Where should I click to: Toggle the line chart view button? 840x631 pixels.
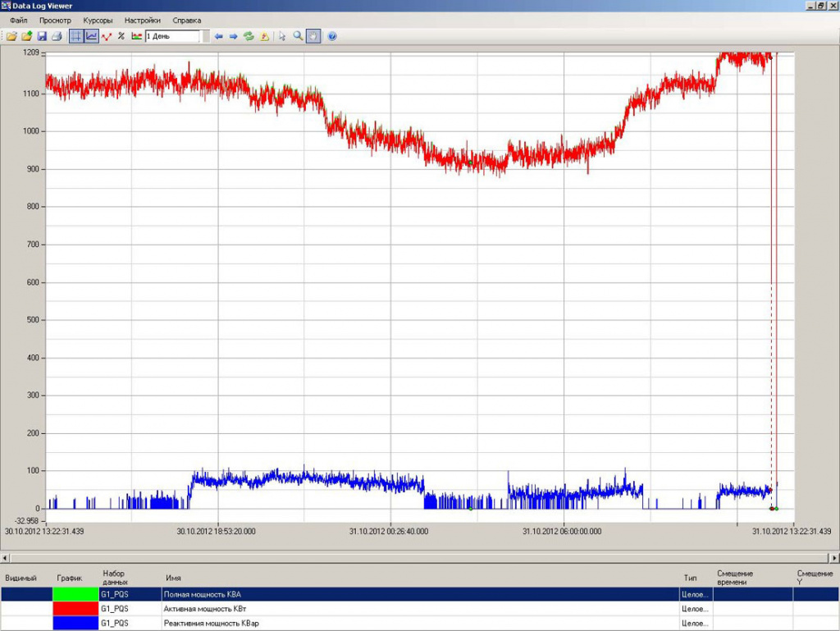point(92,36)
